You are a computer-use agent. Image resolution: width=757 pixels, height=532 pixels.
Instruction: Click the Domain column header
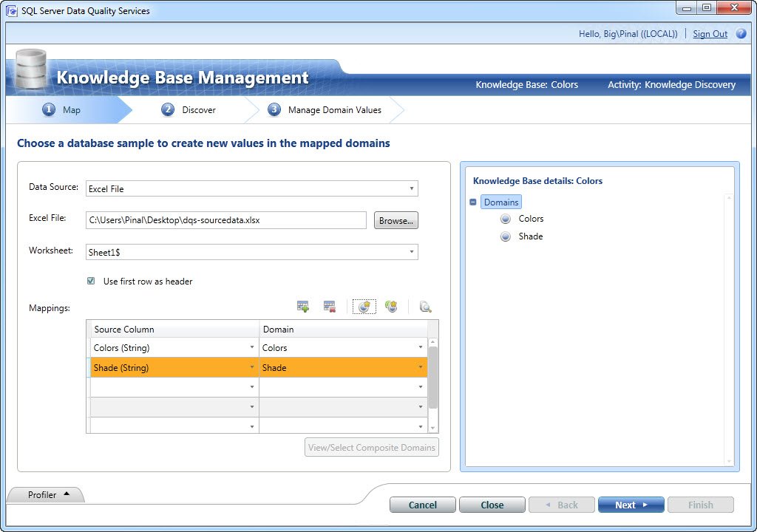343,330
